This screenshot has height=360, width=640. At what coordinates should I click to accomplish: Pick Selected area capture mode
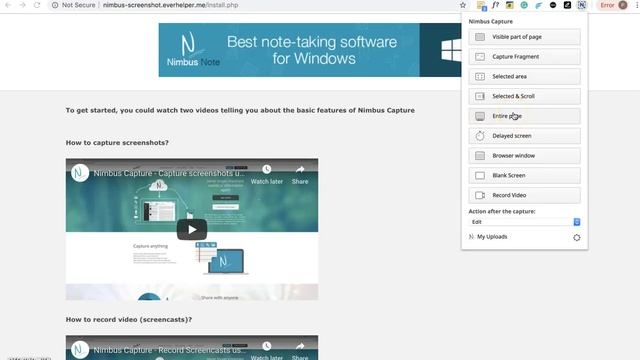524,76
